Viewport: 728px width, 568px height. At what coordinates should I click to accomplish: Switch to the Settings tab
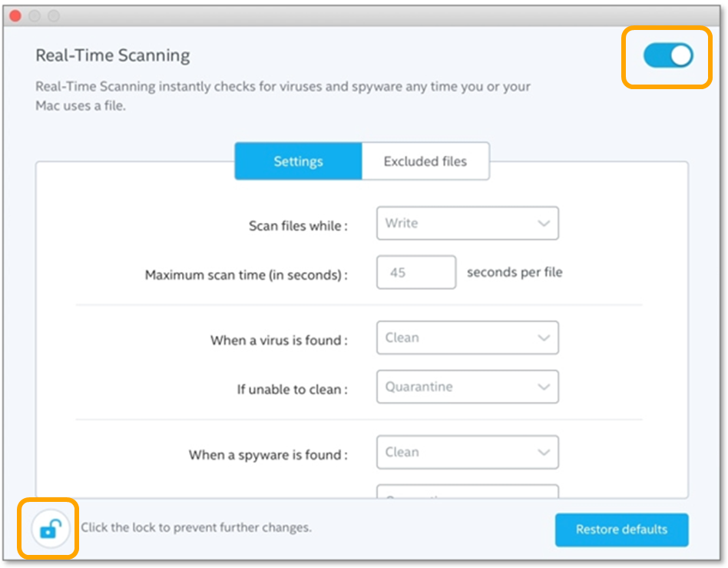(298, 161)
